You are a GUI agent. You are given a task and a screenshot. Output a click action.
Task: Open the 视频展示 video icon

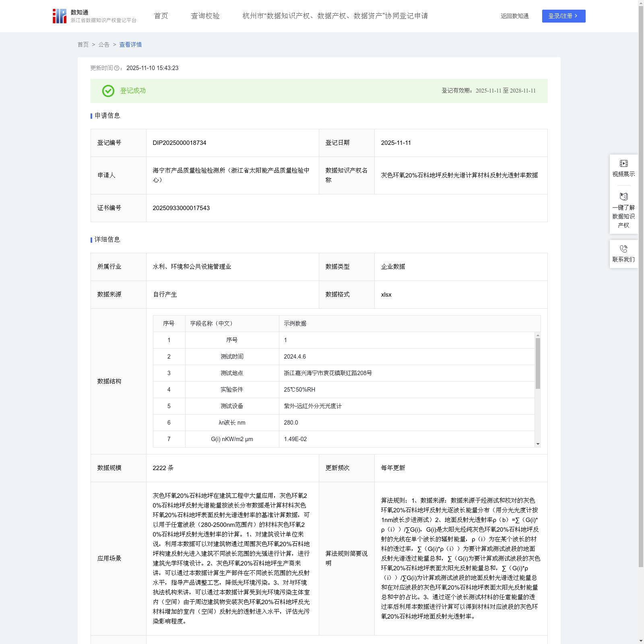(623, 163)
